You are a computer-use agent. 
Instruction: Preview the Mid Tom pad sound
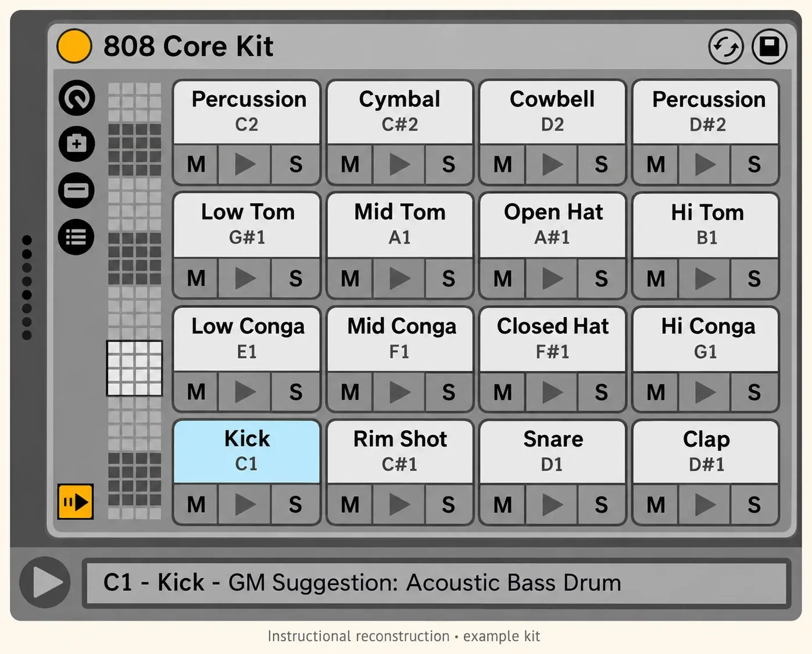(x=399, y=279)
